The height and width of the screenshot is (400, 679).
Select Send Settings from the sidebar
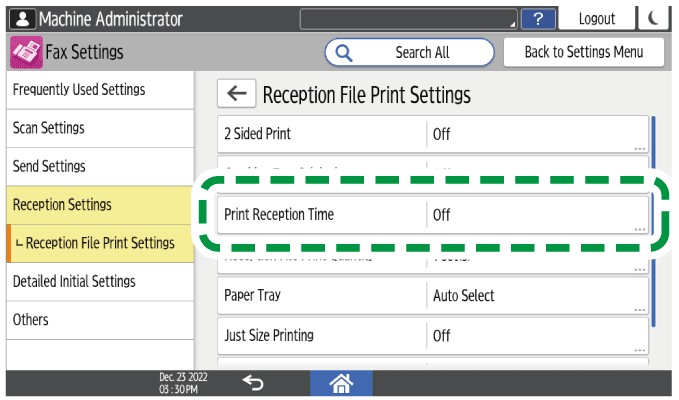[98, 166]
